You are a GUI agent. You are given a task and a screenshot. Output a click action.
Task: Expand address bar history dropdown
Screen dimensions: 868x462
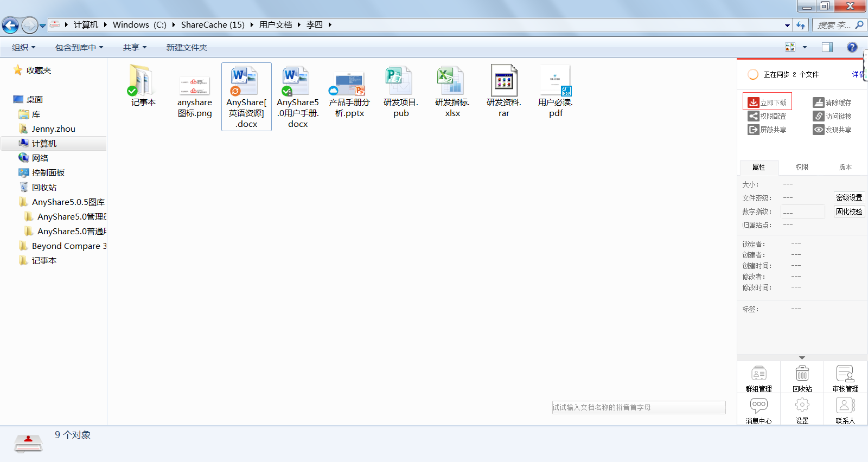click(x=787, y=25)
